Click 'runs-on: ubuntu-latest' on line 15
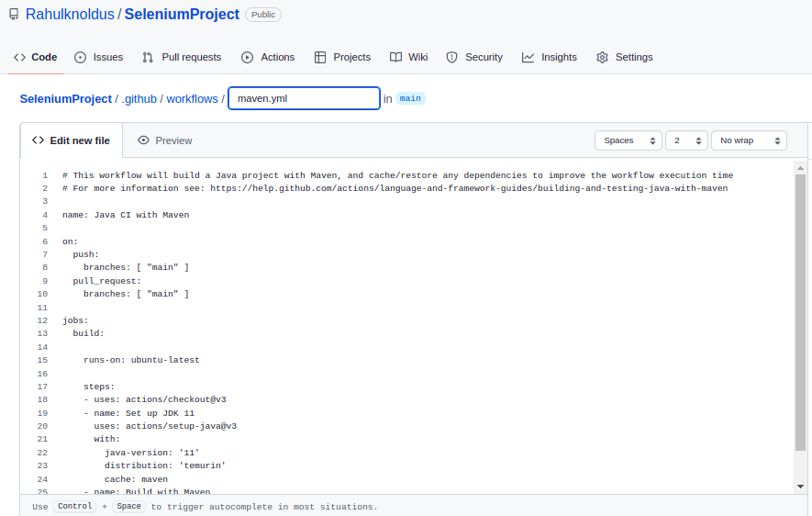812x516 pixels. 141,360
